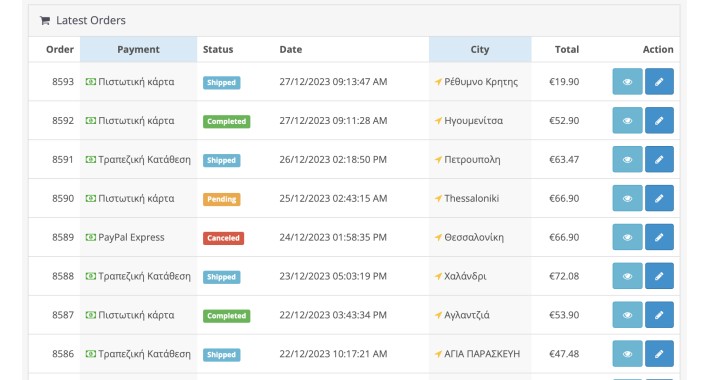Click the Shipped badge for order 8588
The image size is (710, 380).
221,277
